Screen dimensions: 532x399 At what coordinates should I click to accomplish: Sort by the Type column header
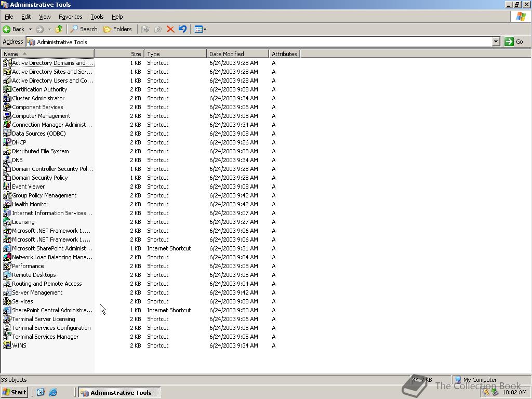pos(176,54)
